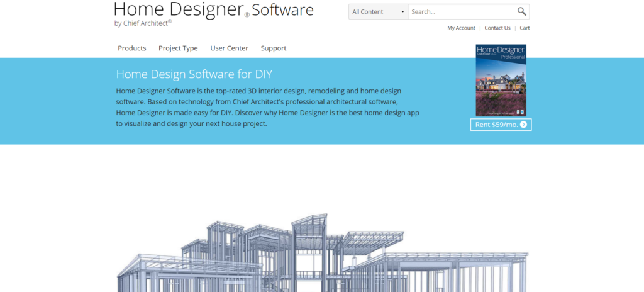Click the Home Designer Software logo
Viewport: 644px width, 292px height.
tap(213, 10)
